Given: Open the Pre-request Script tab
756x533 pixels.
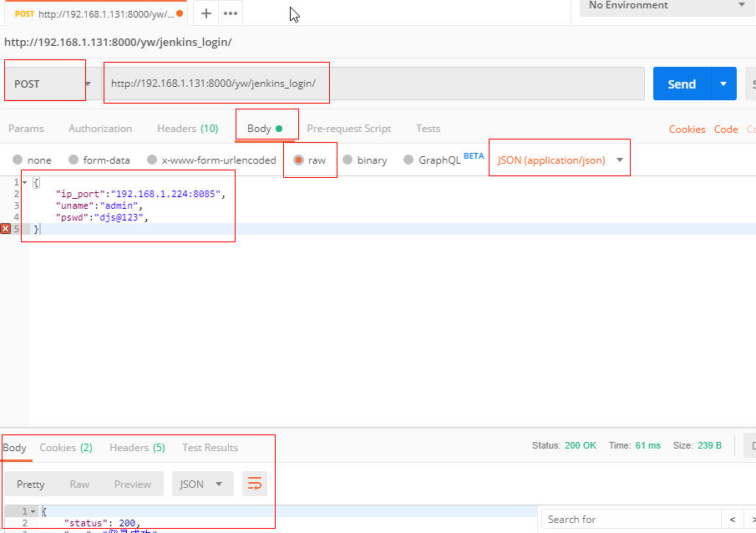Looking at the screenshot, I should click(x=349, y=129).
